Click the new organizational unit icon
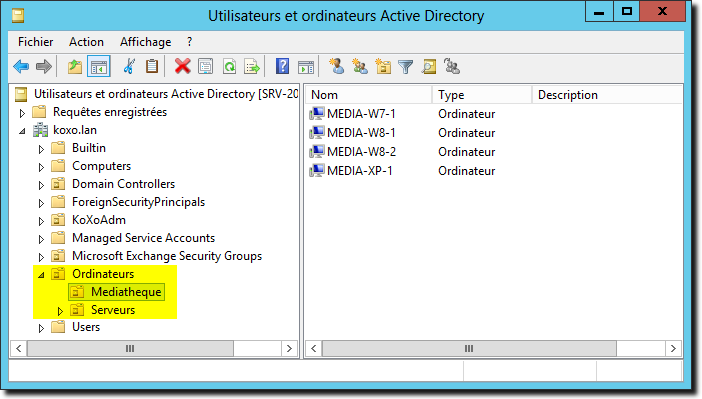This screenshot has width=702, height=399. [383, 66]
